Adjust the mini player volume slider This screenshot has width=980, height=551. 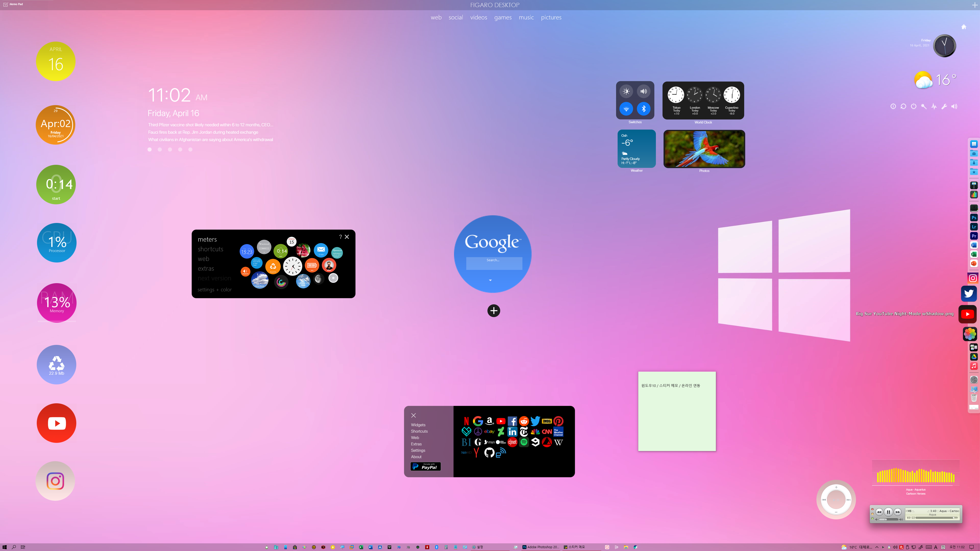tap(889, 519)
